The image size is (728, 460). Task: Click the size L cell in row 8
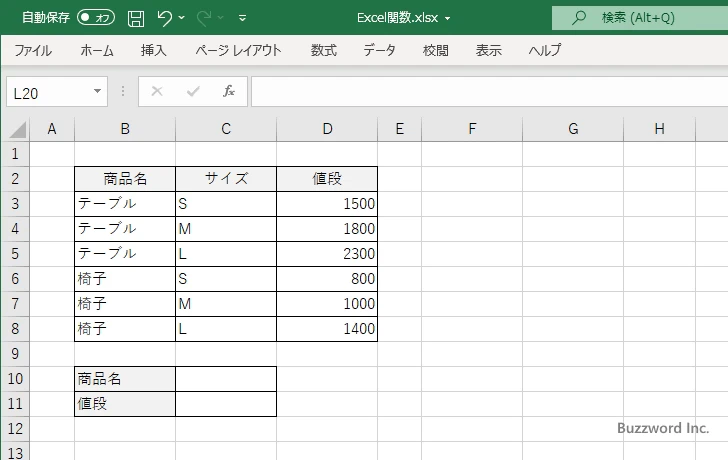(226, 329)
